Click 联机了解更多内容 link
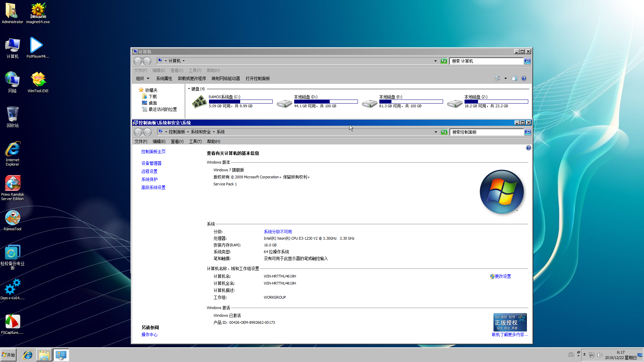The image size is (644, 362). [510, 335]
